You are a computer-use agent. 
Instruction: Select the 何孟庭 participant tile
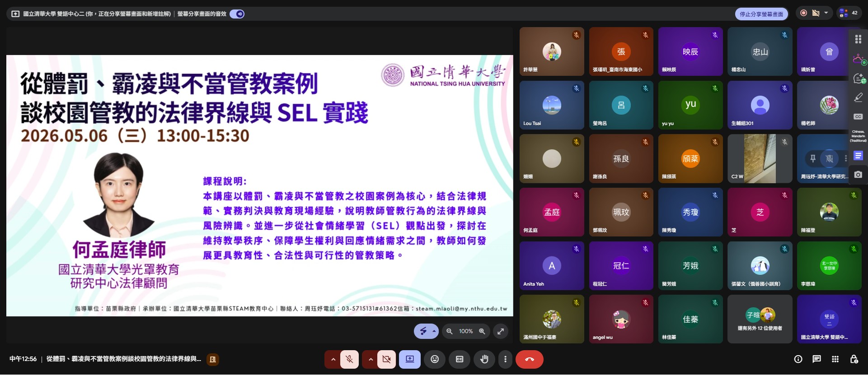pyautogui.click(x=552, y=213)
